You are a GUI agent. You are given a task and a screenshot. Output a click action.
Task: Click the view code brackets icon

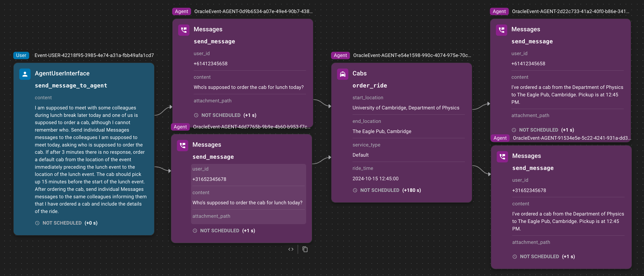[x=291, y=249]
